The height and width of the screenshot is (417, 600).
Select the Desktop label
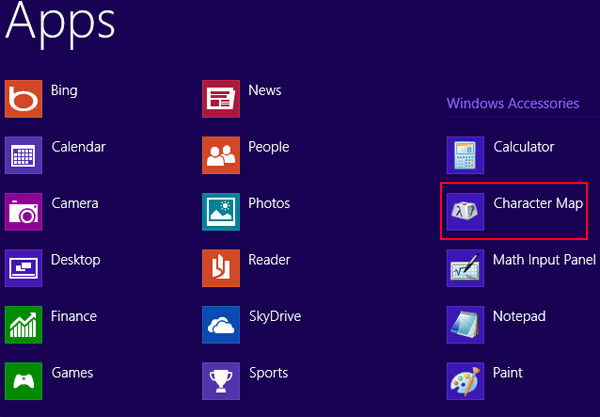click(x=76, y=260)
